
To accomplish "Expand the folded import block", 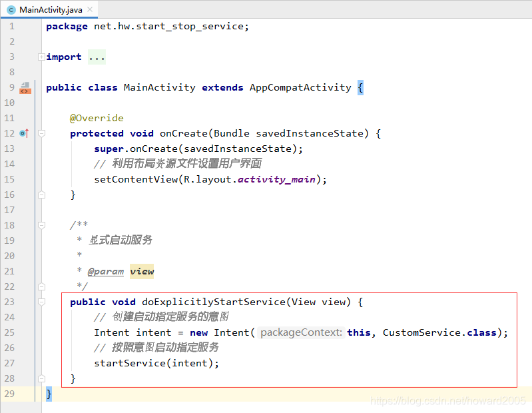I will pyautogui.click(x=41, y=57).
